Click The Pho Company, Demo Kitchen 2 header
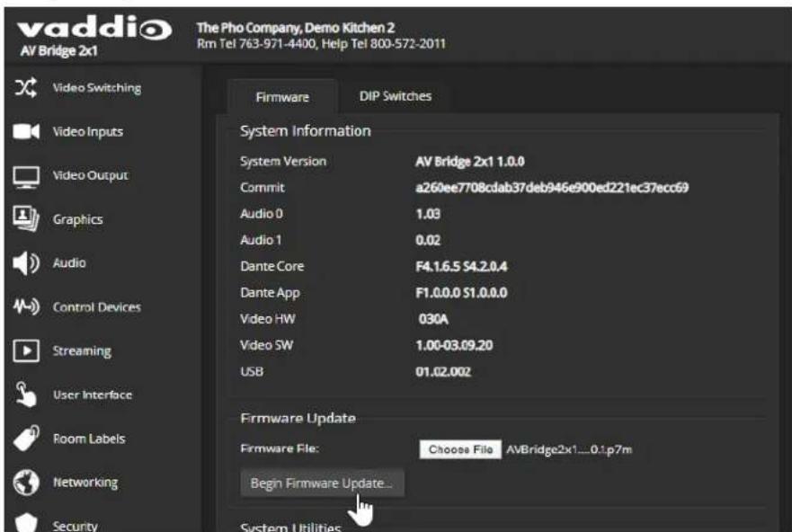Viewport: 792px width, 532px height. (296, 27)
